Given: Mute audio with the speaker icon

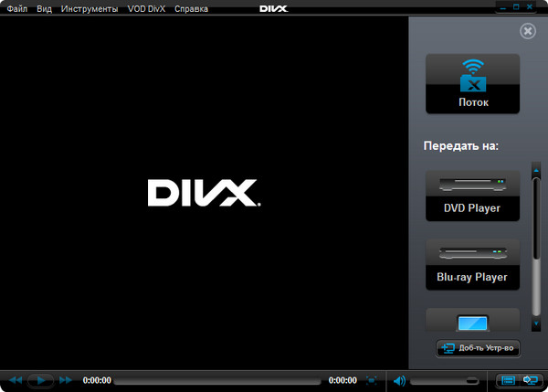Looking at the screenshot, I should coord(399,380).
